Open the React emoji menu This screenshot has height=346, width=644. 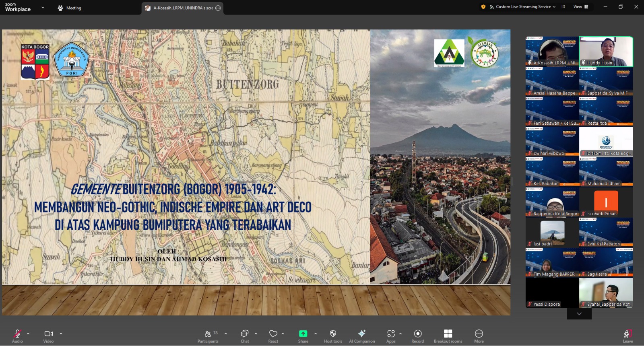(273, 334)
